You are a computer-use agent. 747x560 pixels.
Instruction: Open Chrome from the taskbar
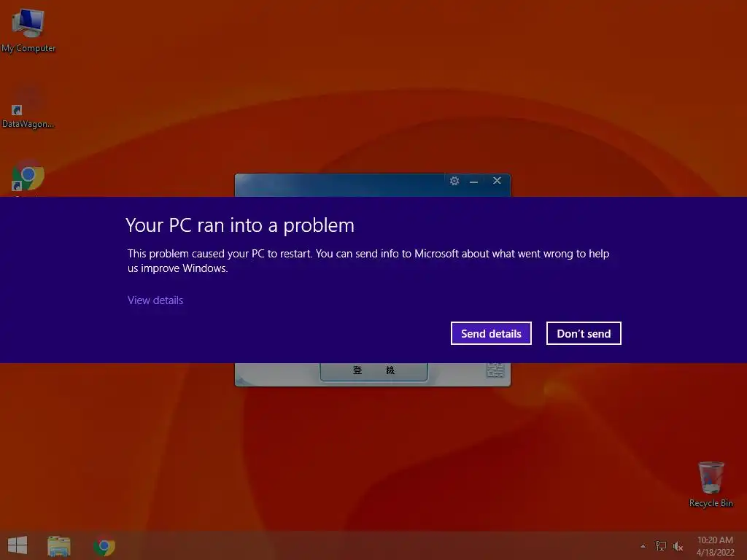click(x=104, y=546)
